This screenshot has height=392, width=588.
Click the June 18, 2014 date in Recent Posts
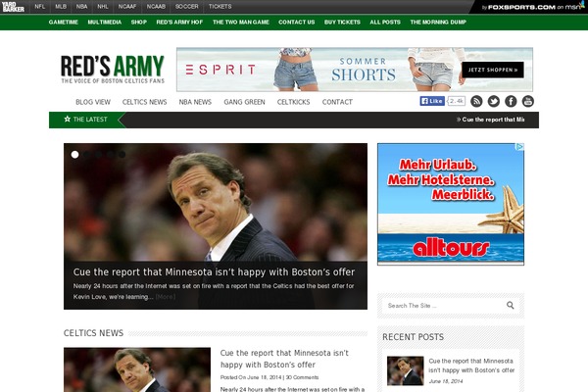point(446,381)
